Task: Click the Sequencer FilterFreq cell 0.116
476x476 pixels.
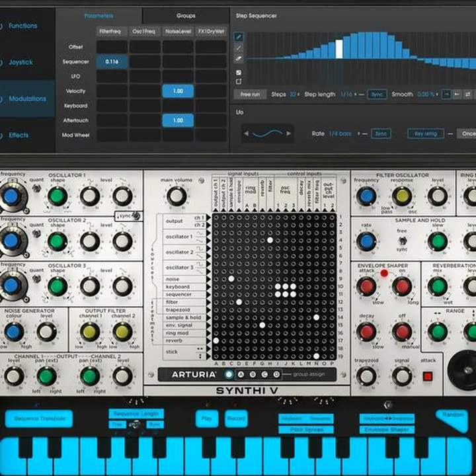Action: pyautogui.click(x=112, y=61)
